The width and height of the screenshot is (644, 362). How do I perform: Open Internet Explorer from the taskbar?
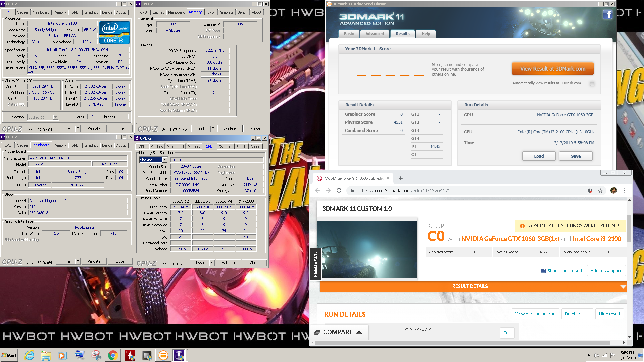[30, 355]
